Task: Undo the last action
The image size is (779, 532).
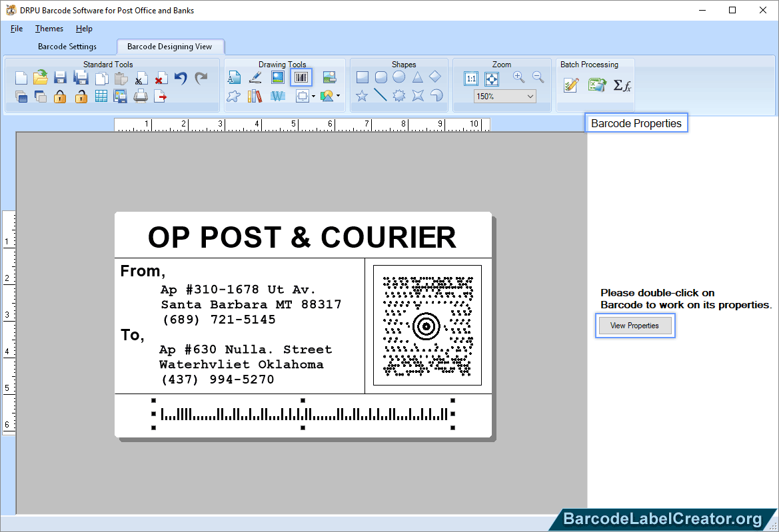Action: 181,79
